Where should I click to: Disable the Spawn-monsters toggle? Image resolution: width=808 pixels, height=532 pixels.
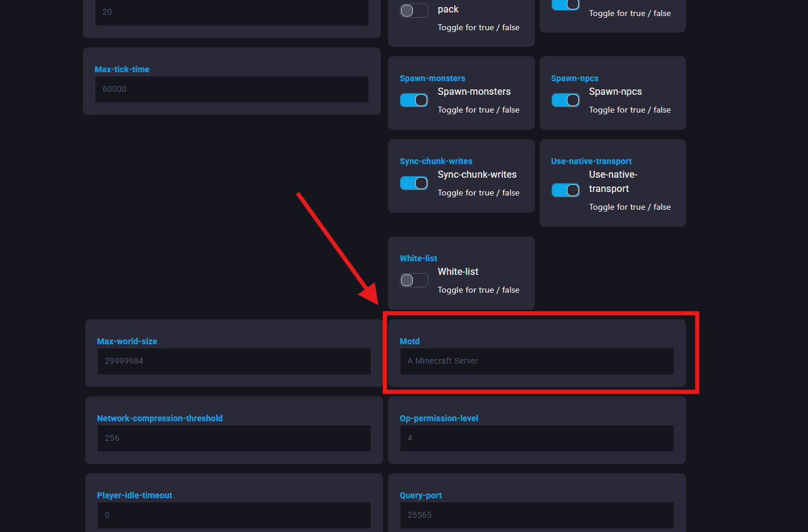point(413,100)
